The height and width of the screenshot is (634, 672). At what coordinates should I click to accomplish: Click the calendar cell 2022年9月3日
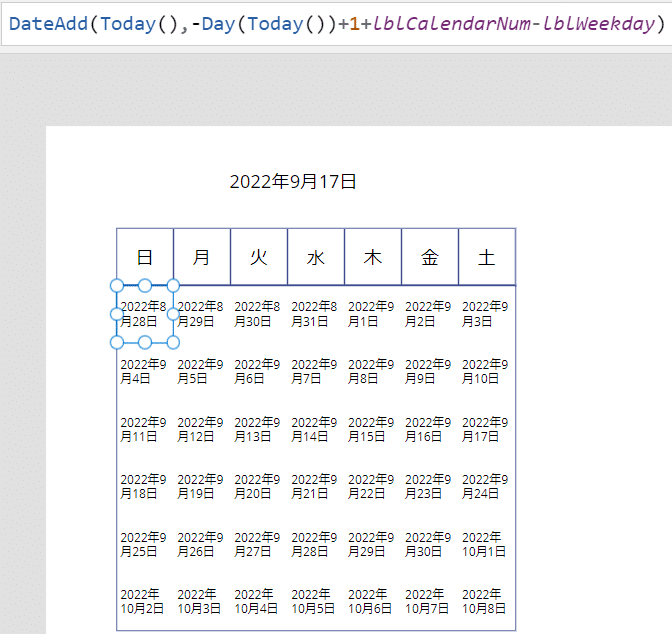click(x=487, y=314)
